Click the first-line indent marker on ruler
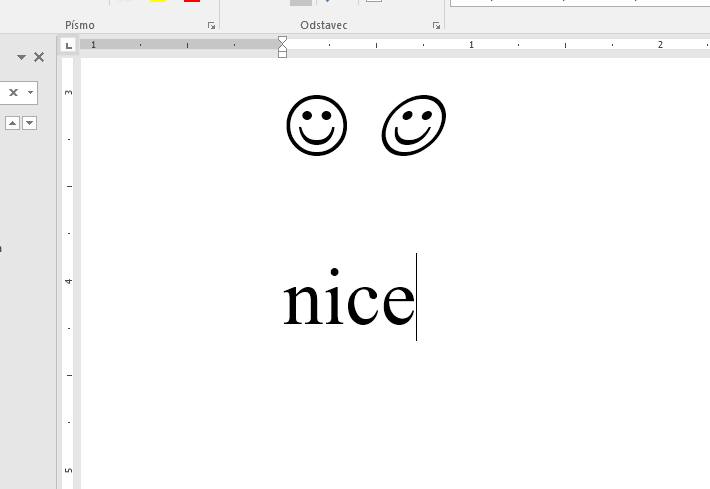The image size is (710, 489). point(282,40)
